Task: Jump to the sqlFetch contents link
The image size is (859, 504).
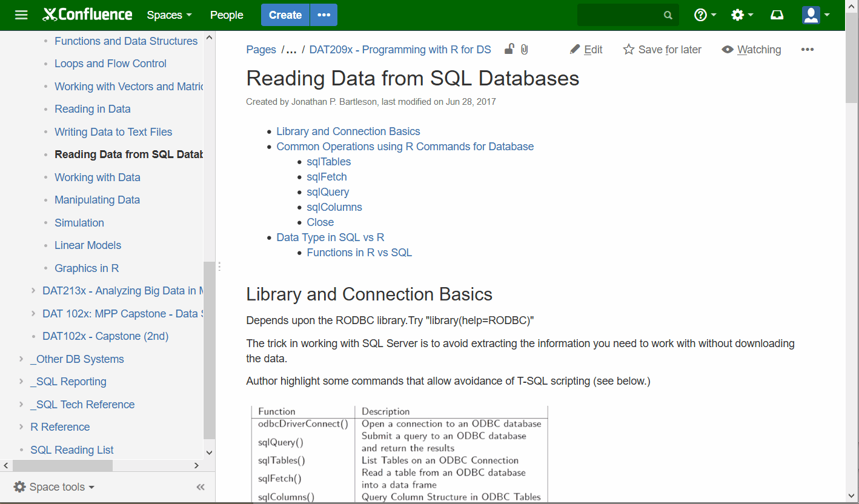Action: pos(327,177)
